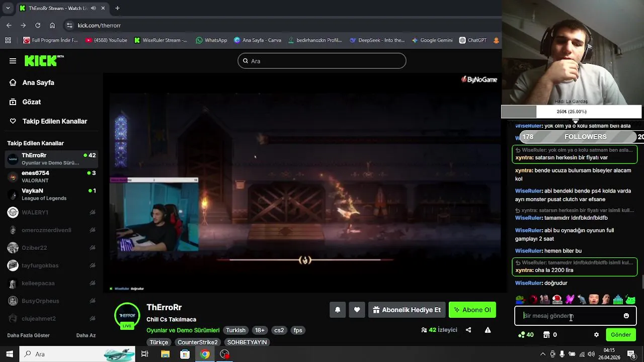The image size is (644, 362).
Task: Click the fps tag
Action: (298, 330)
